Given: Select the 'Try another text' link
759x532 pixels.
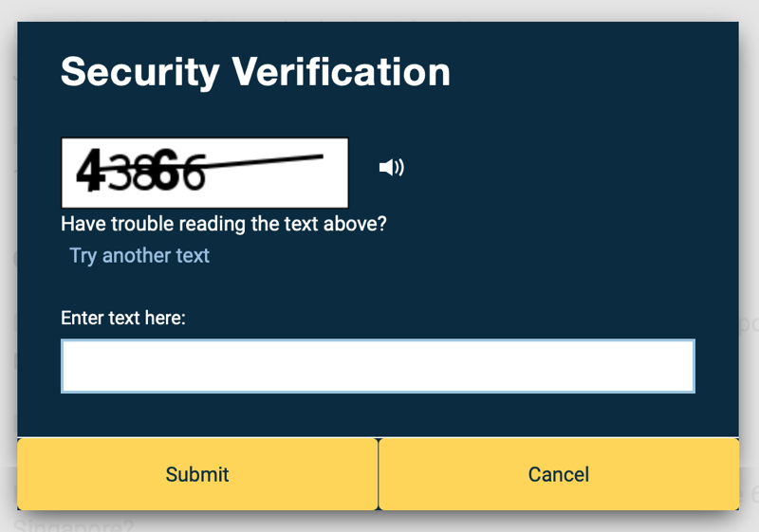Looking at the screenshot, I should (139, 256).
